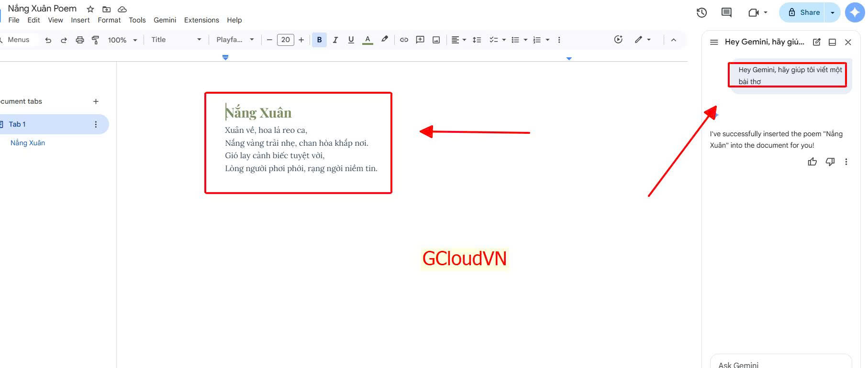Image resolution: width=868 pixels, height=368 pixels.
Task: Open Tab 1 options three dots
Action: click(96, 124)
